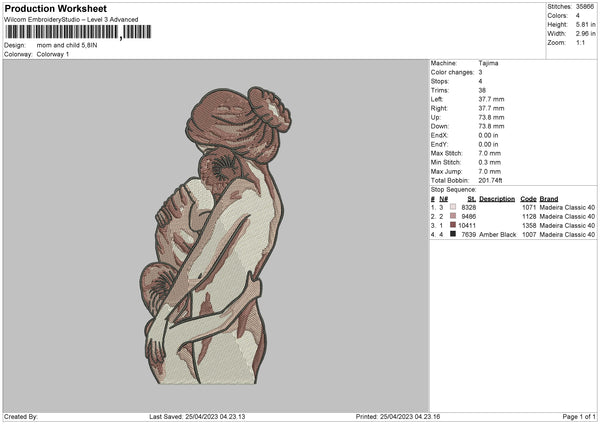Click the black swatch for Amber Black
The width and height of the screenshot is (600, 424).
[453, 234]
